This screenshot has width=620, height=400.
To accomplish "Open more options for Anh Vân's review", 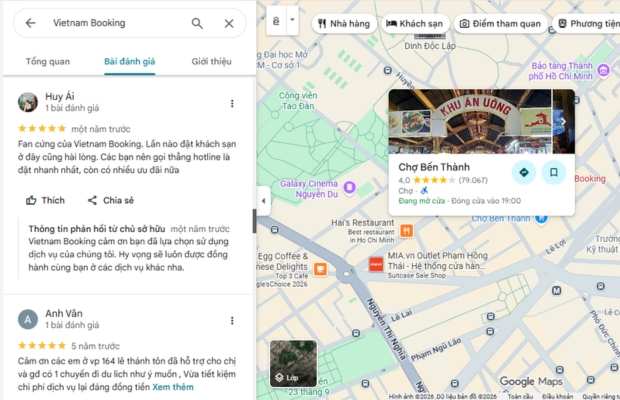I will 232,319.
